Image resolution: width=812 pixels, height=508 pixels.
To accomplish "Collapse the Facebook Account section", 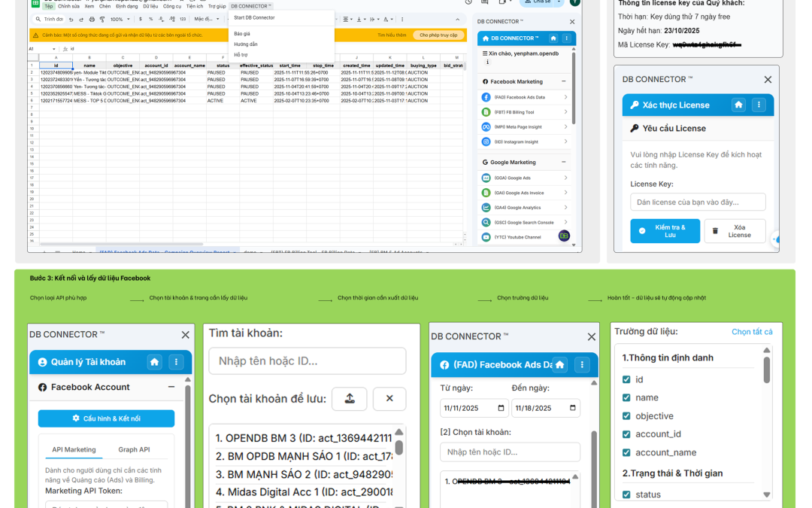I will tap(171, 387).
